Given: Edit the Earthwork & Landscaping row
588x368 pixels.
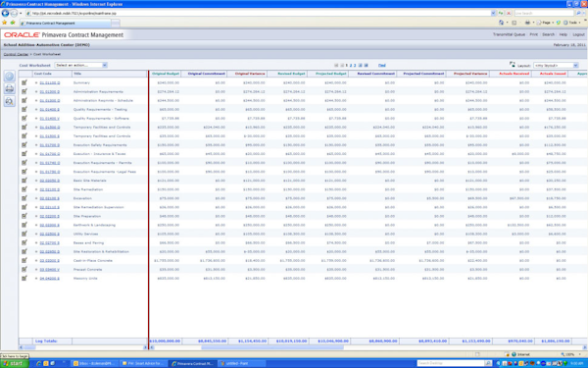Looking at the screenshot, I should (x=24, y=225).
